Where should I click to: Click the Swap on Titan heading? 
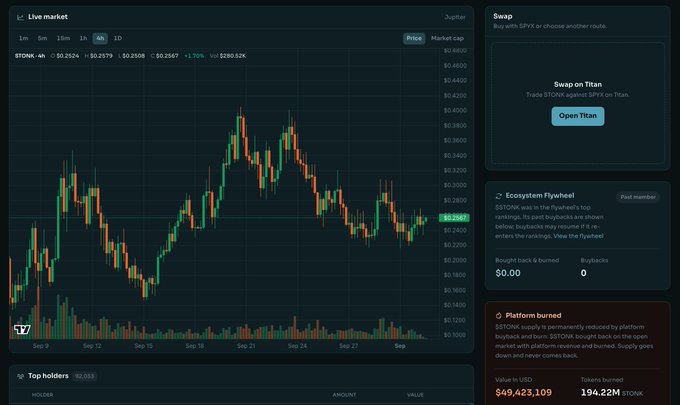coord(578,85)
